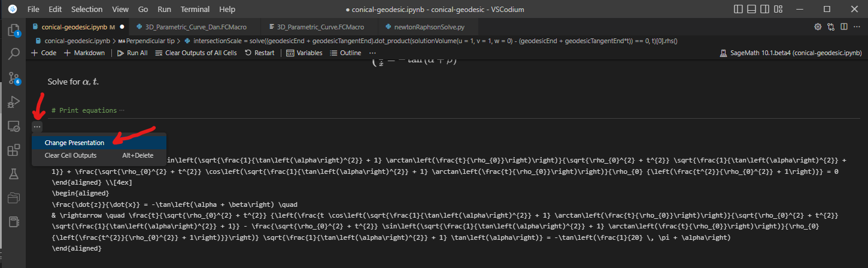Select 'Change Presentation' from the context menu

(74, 143)
